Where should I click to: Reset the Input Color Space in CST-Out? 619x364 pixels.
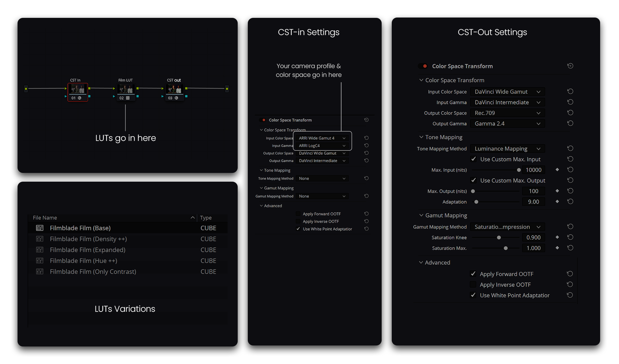570,91
